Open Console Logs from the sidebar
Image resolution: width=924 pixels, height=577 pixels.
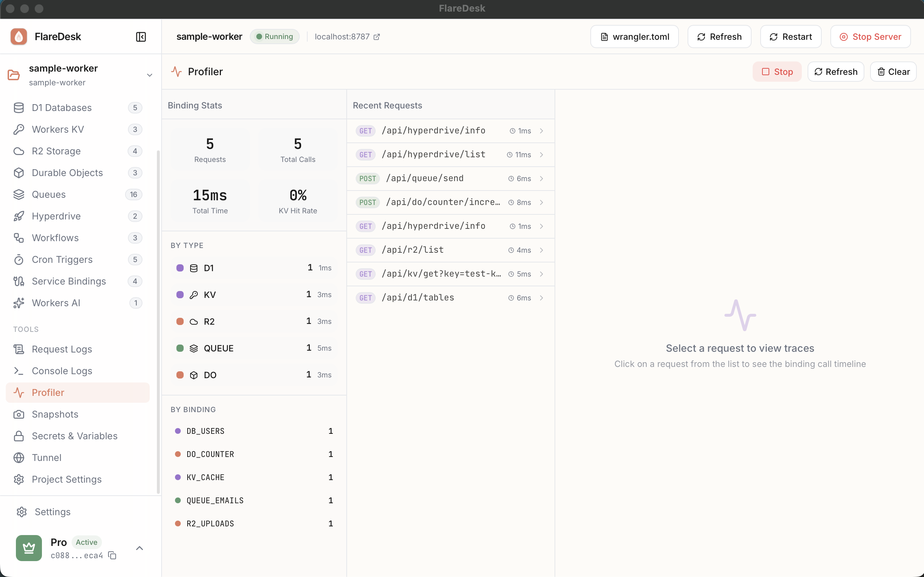(x=61, y=371)
